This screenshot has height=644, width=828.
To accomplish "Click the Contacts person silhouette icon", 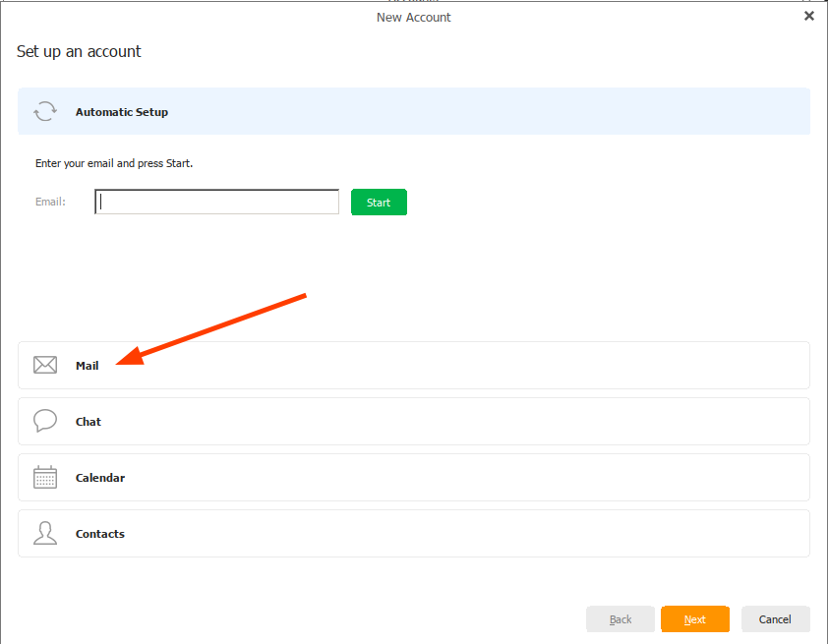I will 45,534.
